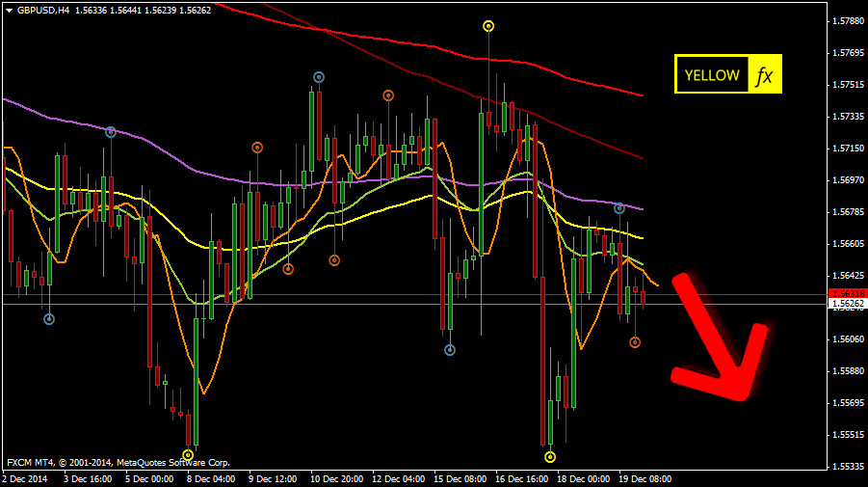
Task: Select the 10 Dec 20:00 time axis label
Action: (337, 478)
